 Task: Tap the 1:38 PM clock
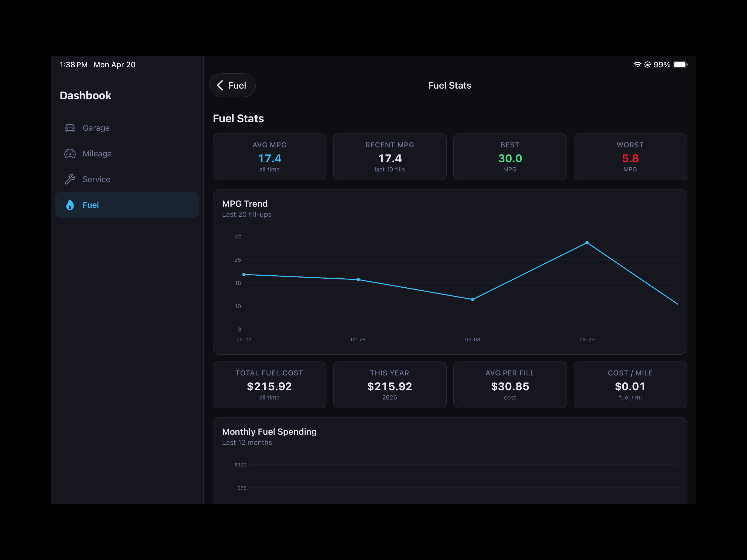tap(74, 65)
